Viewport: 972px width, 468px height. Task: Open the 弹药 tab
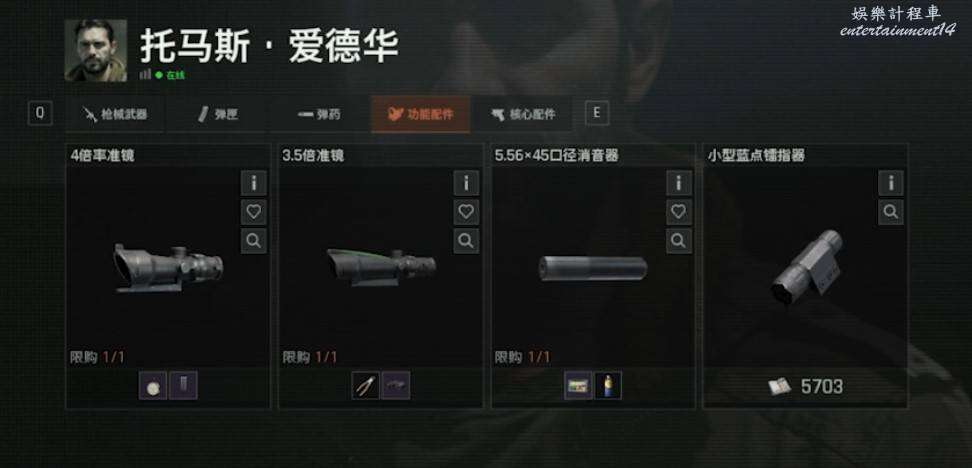319,114
